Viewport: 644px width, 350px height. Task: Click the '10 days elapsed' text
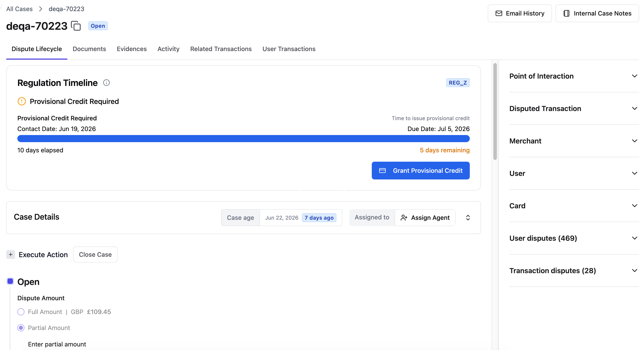40,150
